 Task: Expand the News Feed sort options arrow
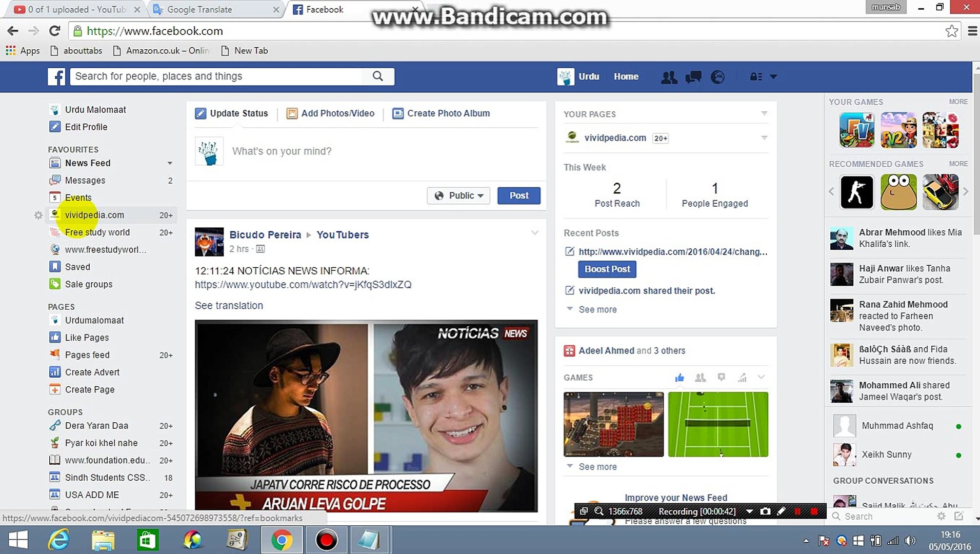point(170,163)
